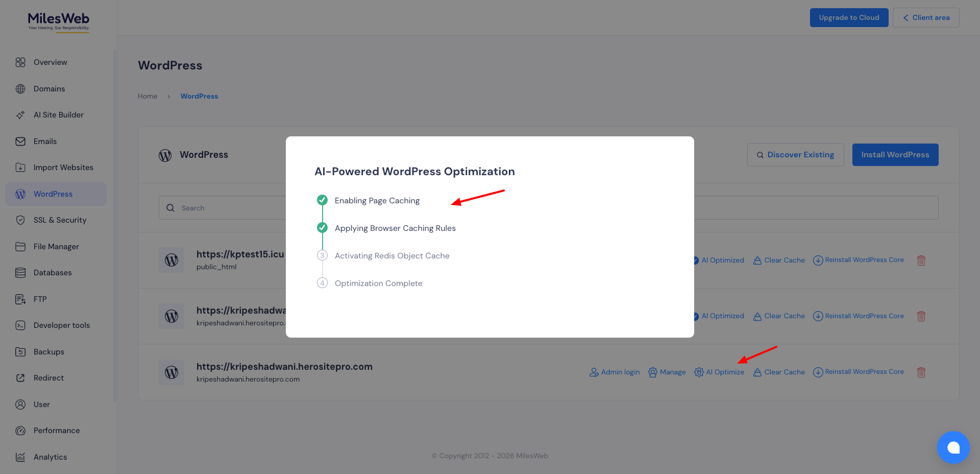Image resolution: width=980 pixels, height=474 pixels.
Task: Click AI Optimize for kripeshadwani.herositepro.com
Action: pyautogui.click(x=719, y=372)
